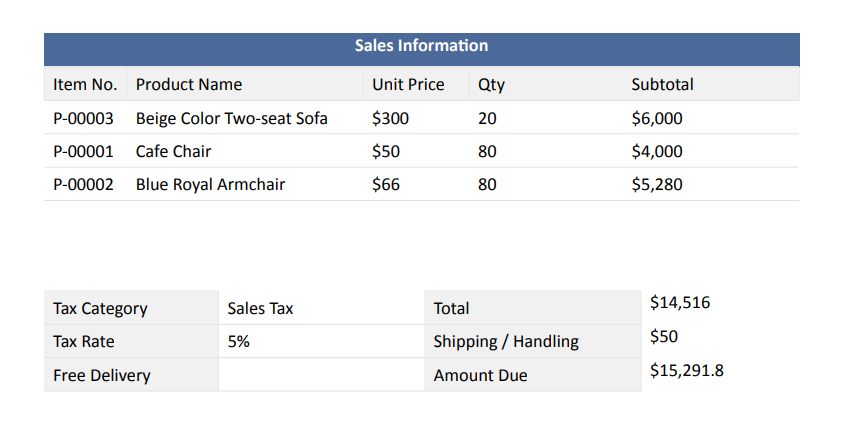Select the $66 unit price cell

(x=386, y=185)
